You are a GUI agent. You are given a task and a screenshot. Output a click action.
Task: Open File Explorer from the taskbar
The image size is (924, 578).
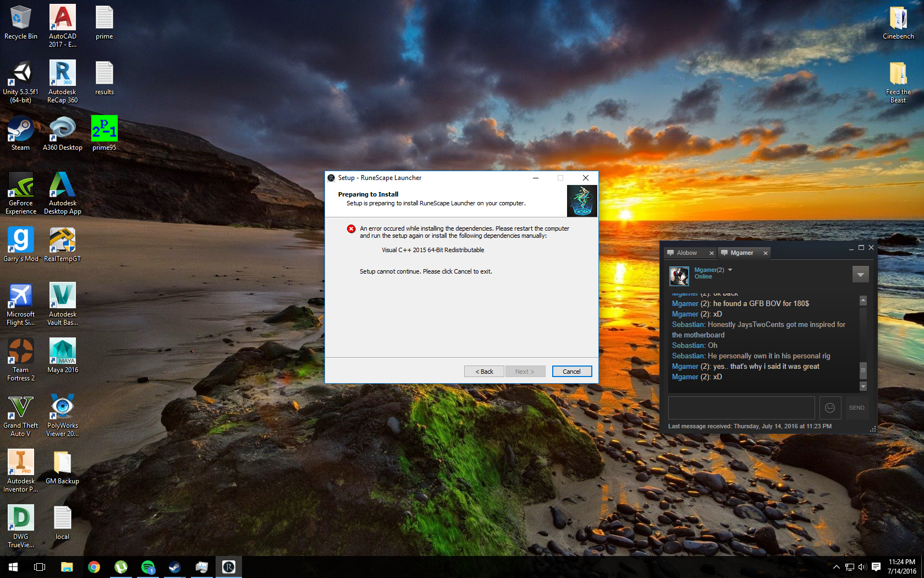coord(67,567)
